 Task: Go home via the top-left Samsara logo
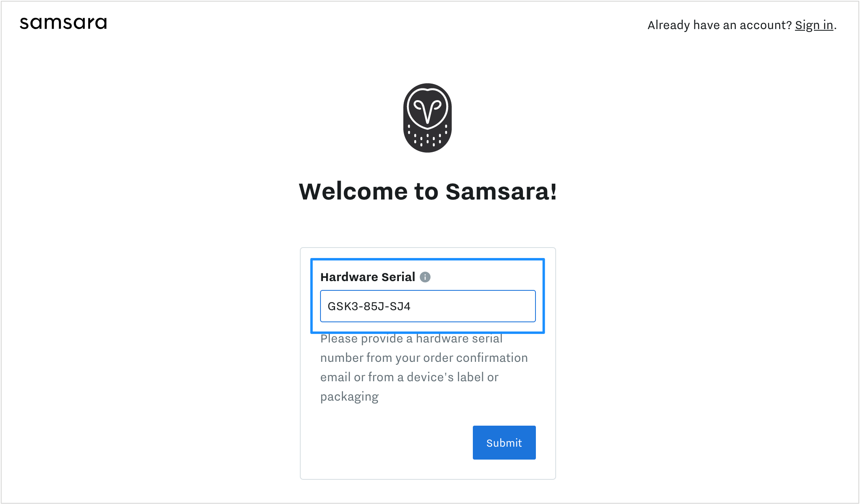[x=63, y=23]
